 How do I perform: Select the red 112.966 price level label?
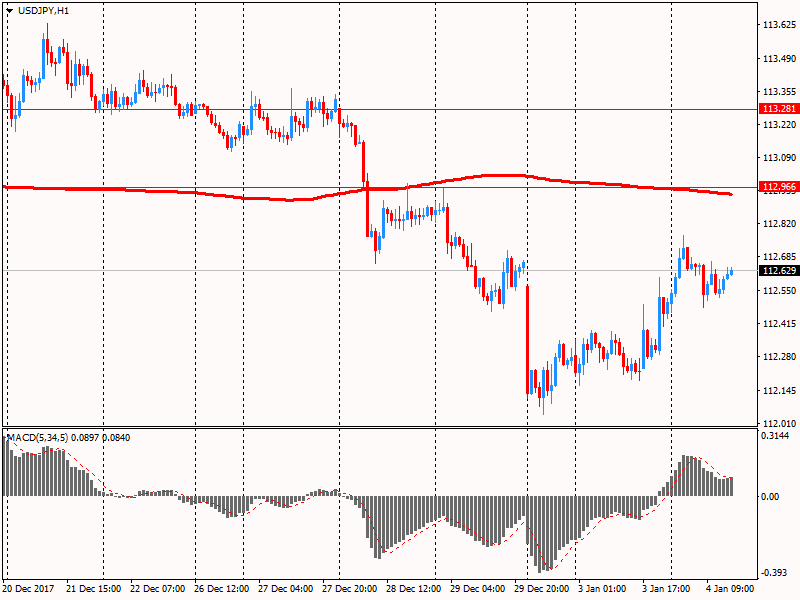(779, 187)
